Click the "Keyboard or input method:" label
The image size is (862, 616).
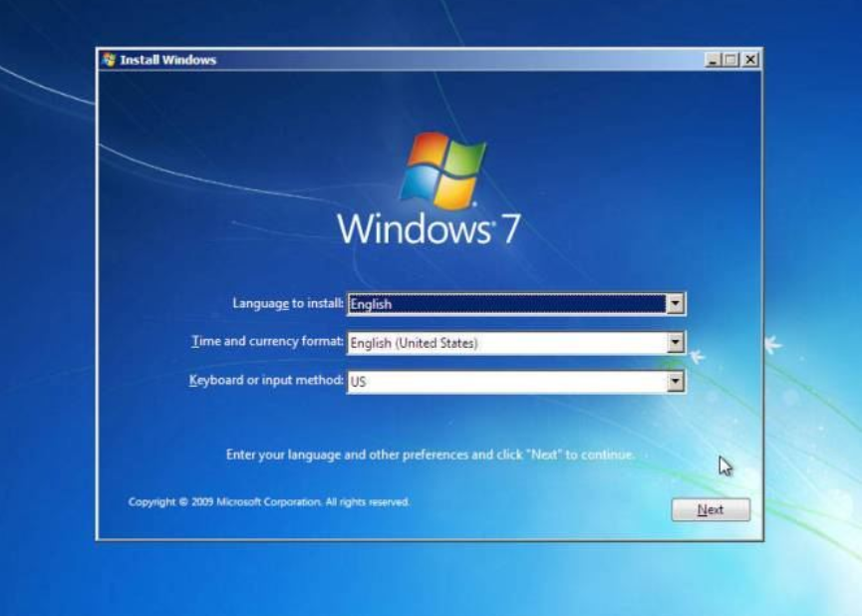pos(266,381)
